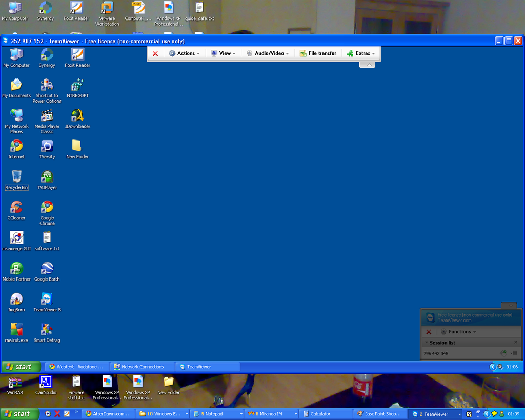Select the rmvirut.exe file icon
This screenshot has width=525, height=420.
(16, 333)
